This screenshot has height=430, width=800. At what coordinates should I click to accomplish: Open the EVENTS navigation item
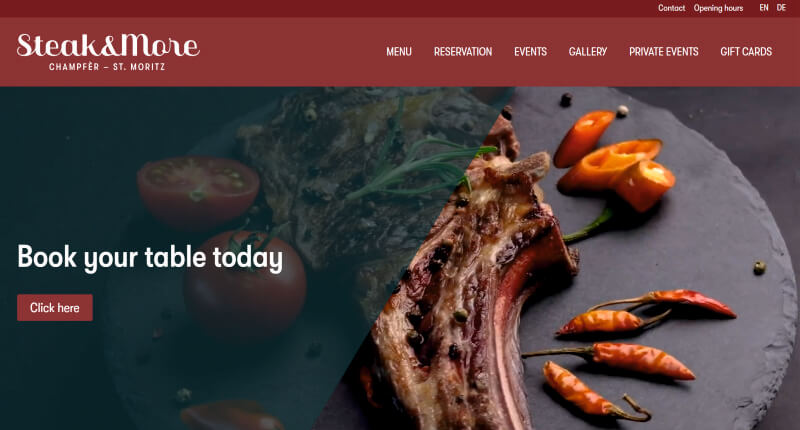pos(530,52)
